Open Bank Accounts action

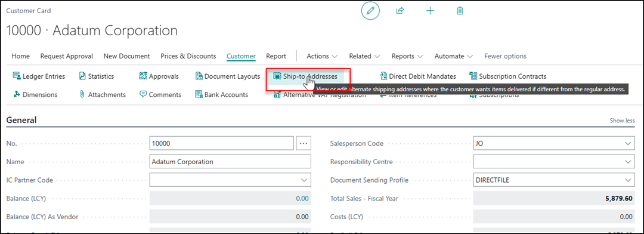(x=221, y=94)
